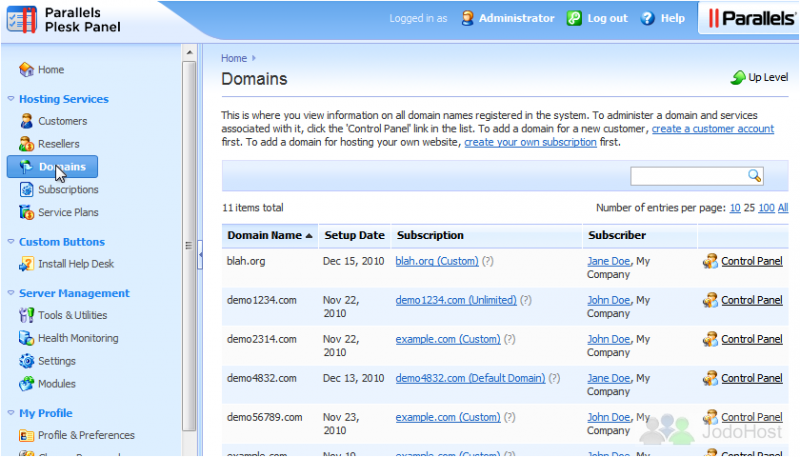Follow the 'create your own subscription' link

(x=530, y=142)
